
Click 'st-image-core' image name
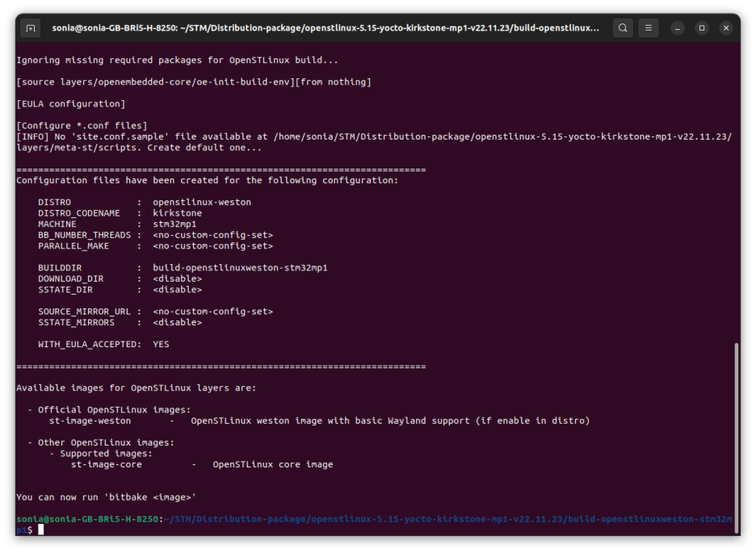107,464
